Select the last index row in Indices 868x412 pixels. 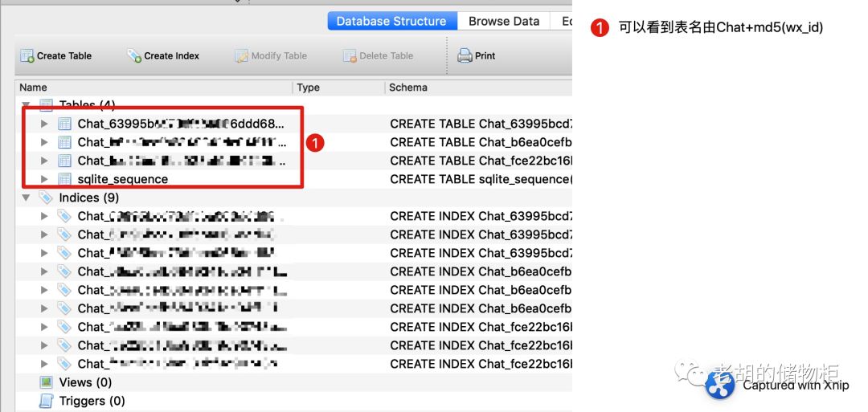(x=293, y=364)
